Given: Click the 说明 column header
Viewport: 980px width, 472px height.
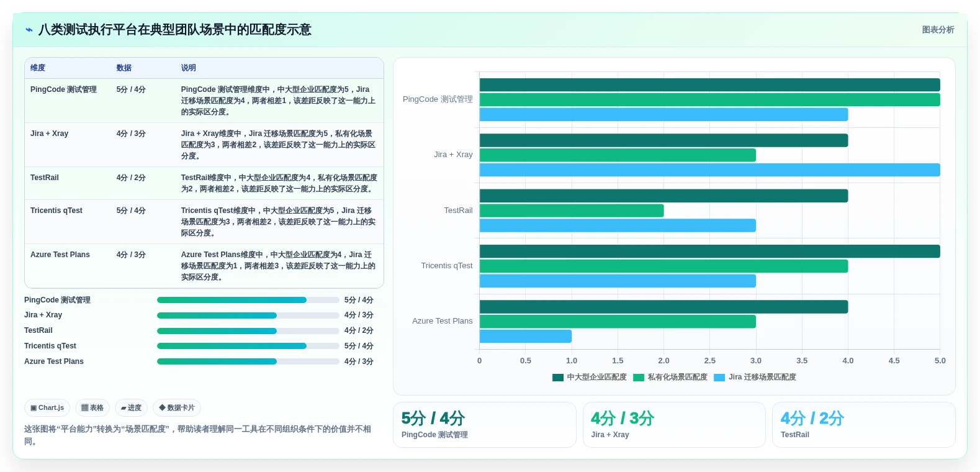Looking at the screenshot, I should 189,68.
